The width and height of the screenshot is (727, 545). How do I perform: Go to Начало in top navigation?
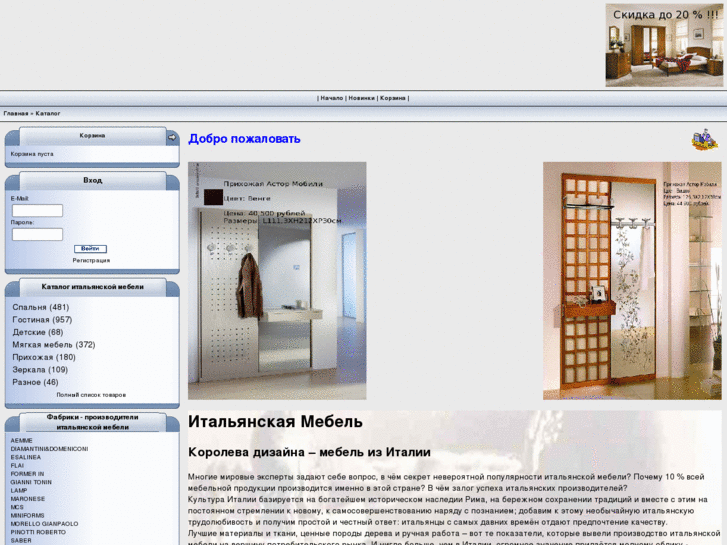tap(332, 98)
